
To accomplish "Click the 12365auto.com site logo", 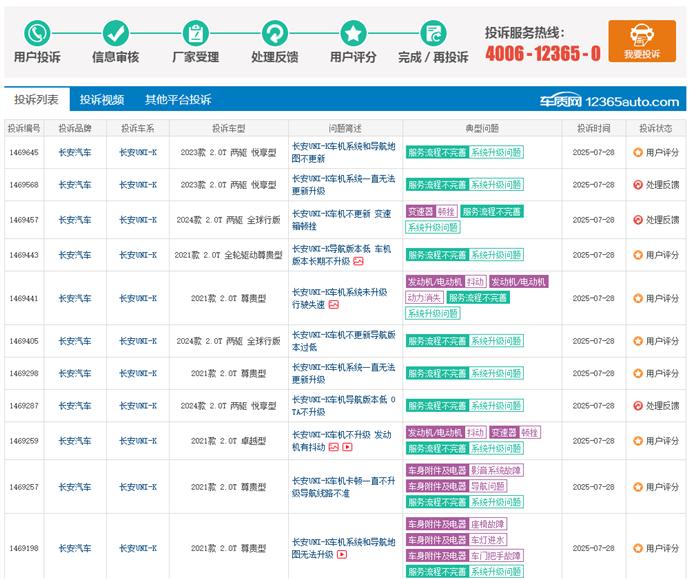I will [x=610, y=101].
